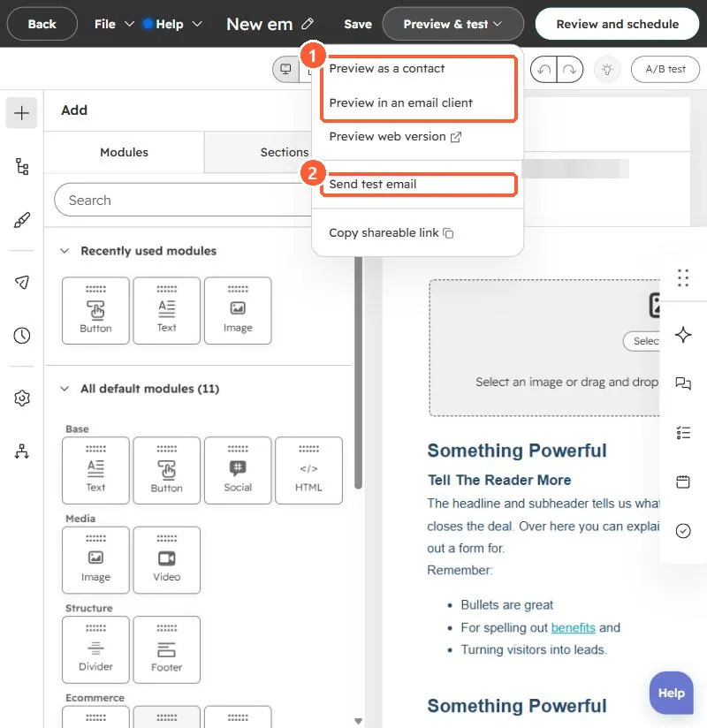Click the Turning visitors into leads bullet

pyautogui.click(x=534, y=649)
